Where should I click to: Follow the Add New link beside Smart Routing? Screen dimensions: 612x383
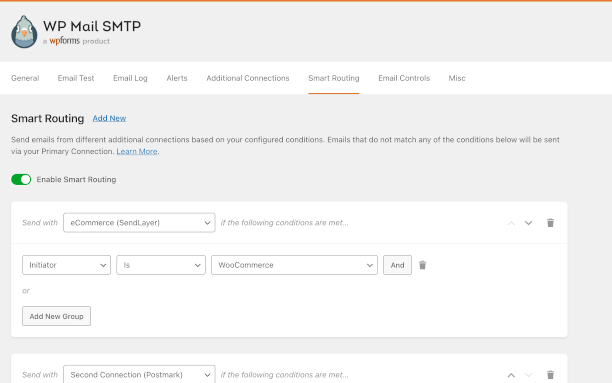coord(109,118)
